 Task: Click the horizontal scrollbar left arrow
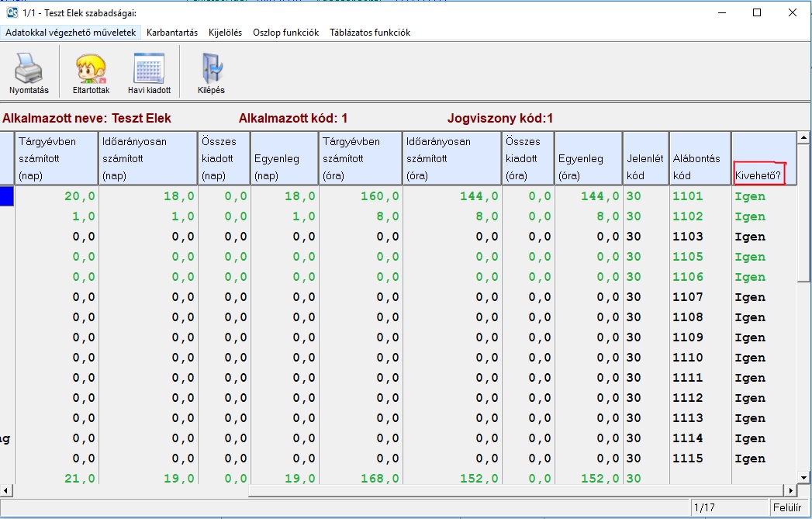click(7, 490)
